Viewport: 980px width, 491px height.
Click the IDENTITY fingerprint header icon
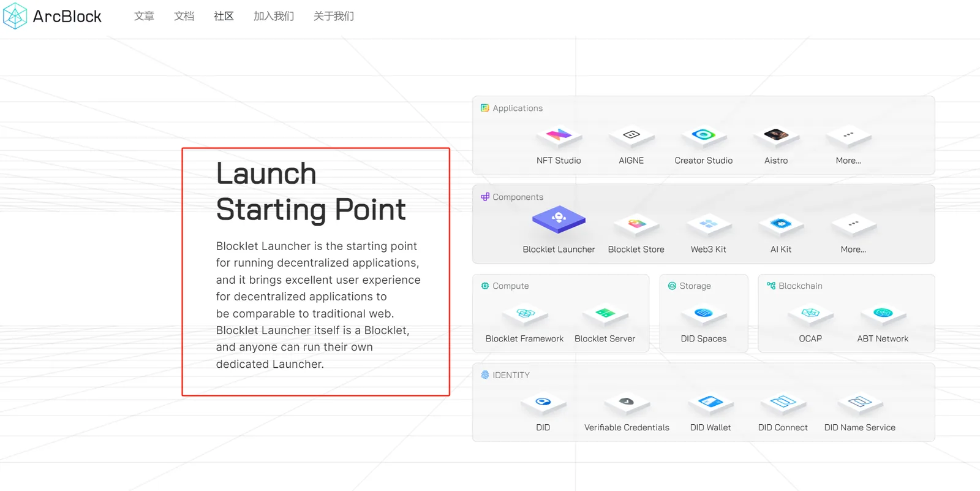[x=485, y=375]
